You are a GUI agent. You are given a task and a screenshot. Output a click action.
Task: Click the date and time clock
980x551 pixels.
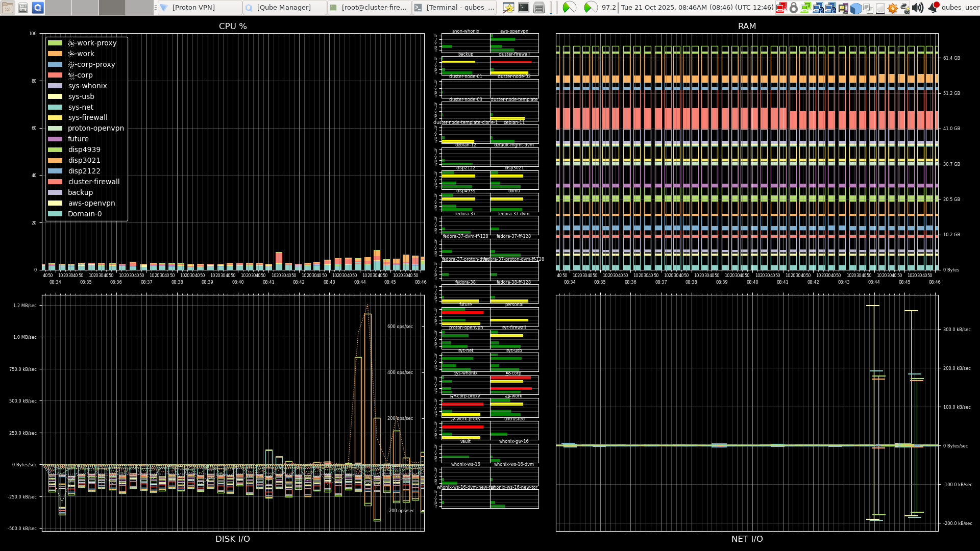click(x=697, y=8)
